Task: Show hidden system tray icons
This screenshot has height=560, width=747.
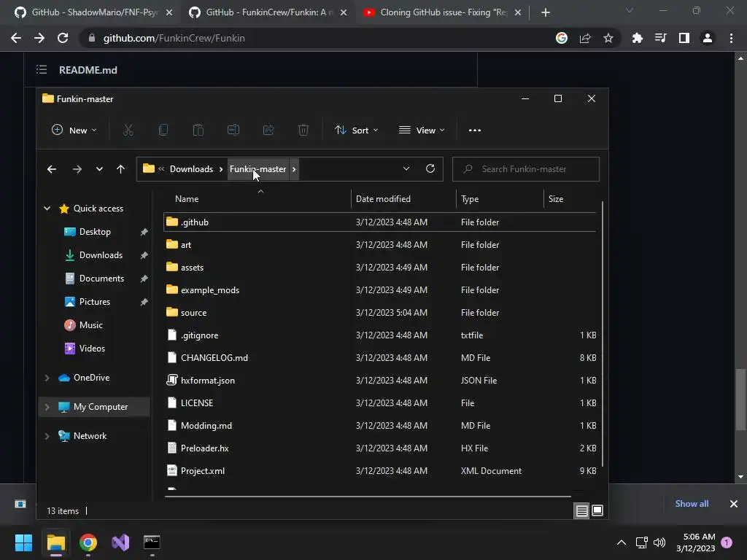Action: (x=622, y=542)
